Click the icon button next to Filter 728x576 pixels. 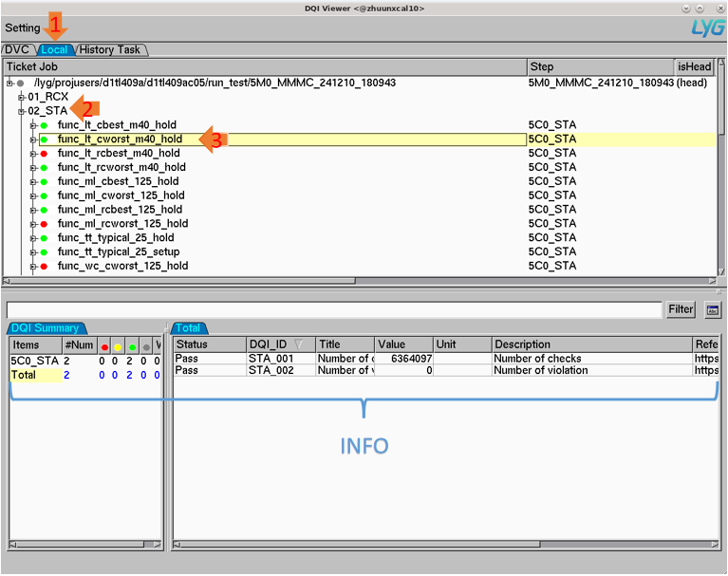tap(712, 309)
